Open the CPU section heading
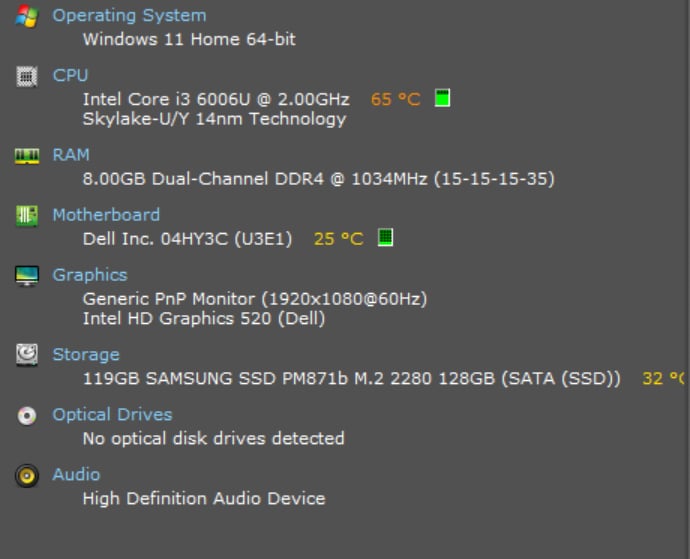This screenshot has width=690, height=559. [x=70, y=75]
